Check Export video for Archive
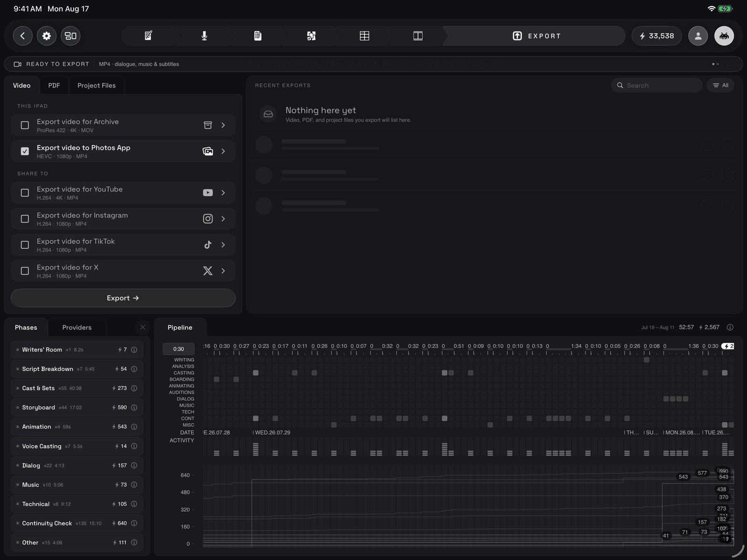The width and height of the screenshot is (747, 560). pyautogui.click(x=25, y=125)
